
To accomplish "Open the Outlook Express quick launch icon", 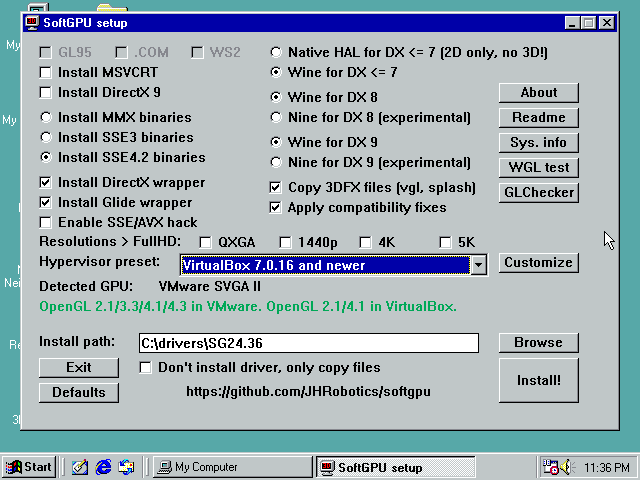I will (x=126, y=467).
